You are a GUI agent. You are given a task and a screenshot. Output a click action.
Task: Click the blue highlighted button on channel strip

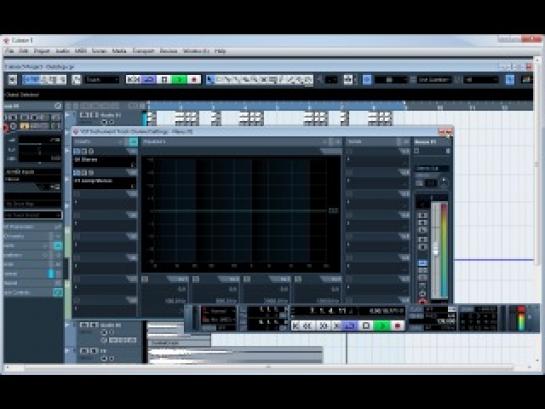(423, 263)
